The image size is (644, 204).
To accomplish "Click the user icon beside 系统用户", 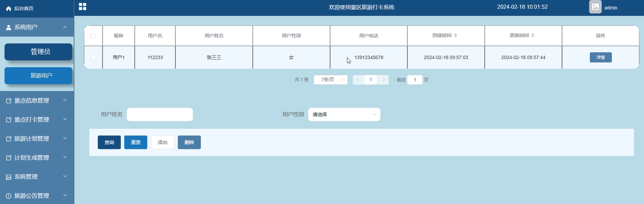I will (8, 27).
